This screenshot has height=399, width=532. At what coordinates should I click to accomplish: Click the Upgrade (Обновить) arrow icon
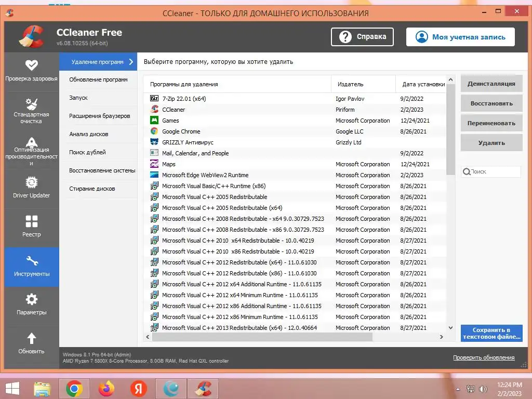(x=32, y=338)
